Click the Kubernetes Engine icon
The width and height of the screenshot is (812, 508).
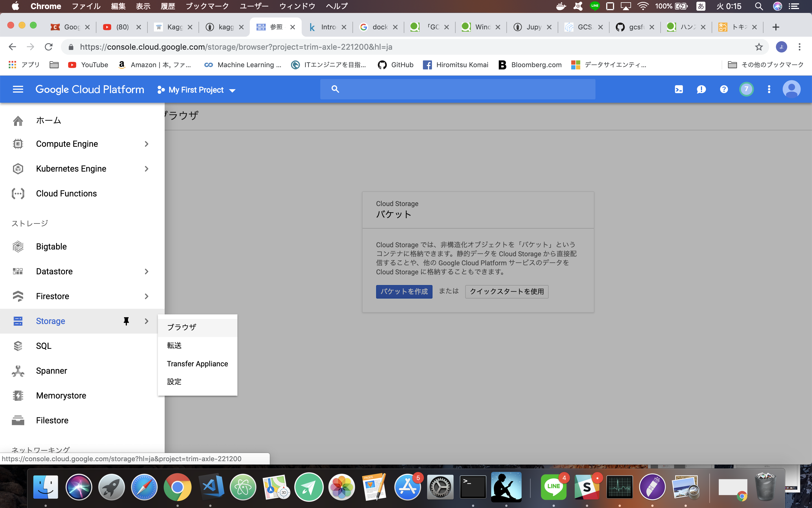[18, 169]
